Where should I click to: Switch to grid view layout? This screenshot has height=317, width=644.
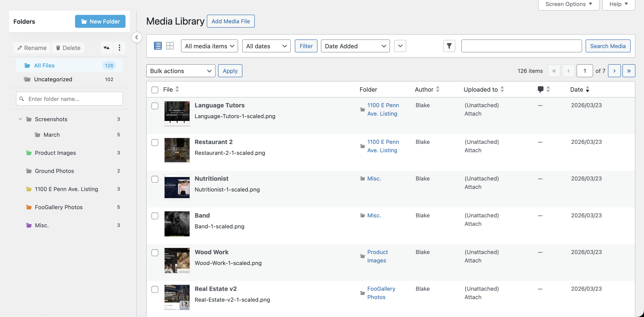(x=170, y=46)
